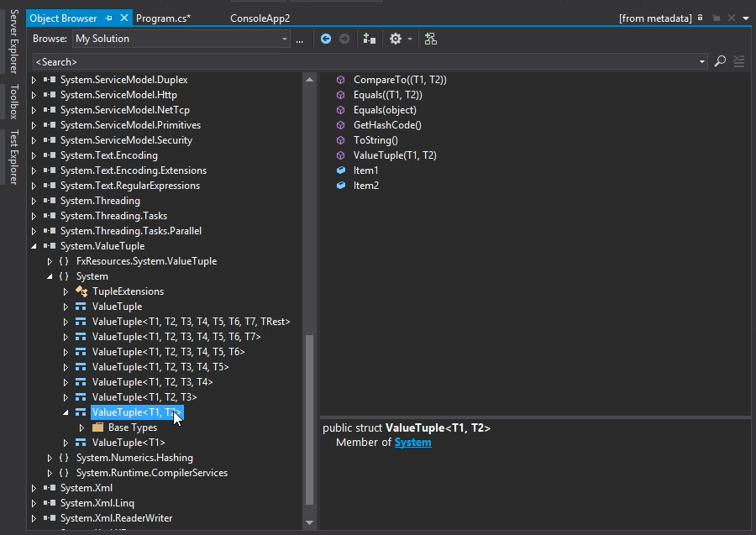Viewport: 756px width, 535px height.
Task: Open the Toolbox side tab
Action: pyautogui.click(x=14, y=102)
